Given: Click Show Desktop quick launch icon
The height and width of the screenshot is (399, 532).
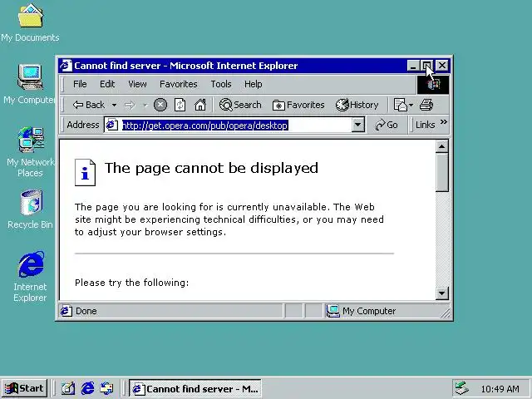Looking at the screenshot, I should [68, 388].
